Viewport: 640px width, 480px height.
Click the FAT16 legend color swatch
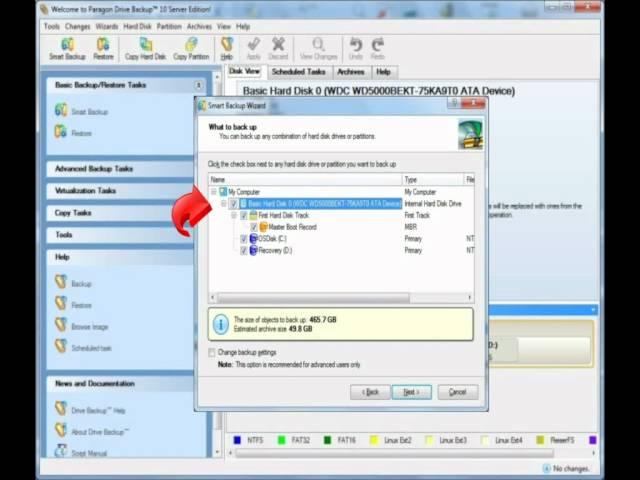(x=327, y=440)
